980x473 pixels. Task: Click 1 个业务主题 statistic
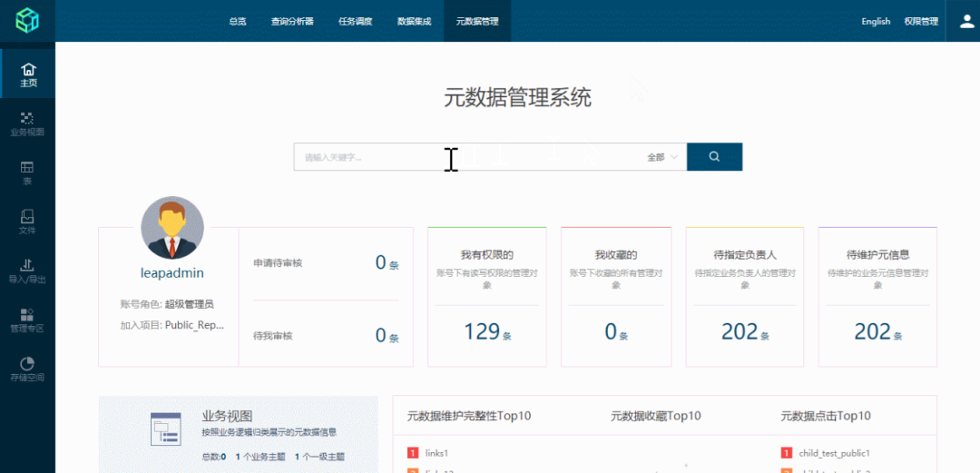tap(259, 458)
